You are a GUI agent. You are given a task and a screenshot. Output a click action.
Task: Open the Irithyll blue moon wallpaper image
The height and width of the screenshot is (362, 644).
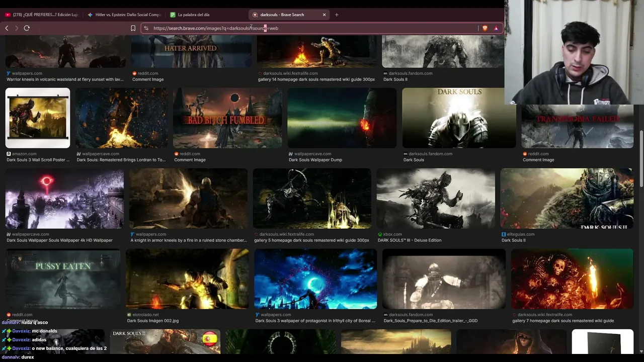click(315, 279)
